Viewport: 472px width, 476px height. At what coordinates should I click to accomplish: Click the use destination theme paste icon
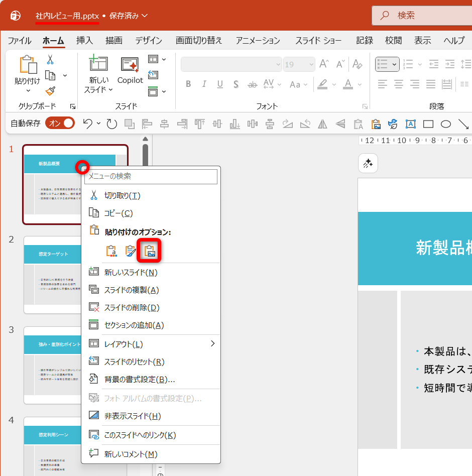pos(111,251)
